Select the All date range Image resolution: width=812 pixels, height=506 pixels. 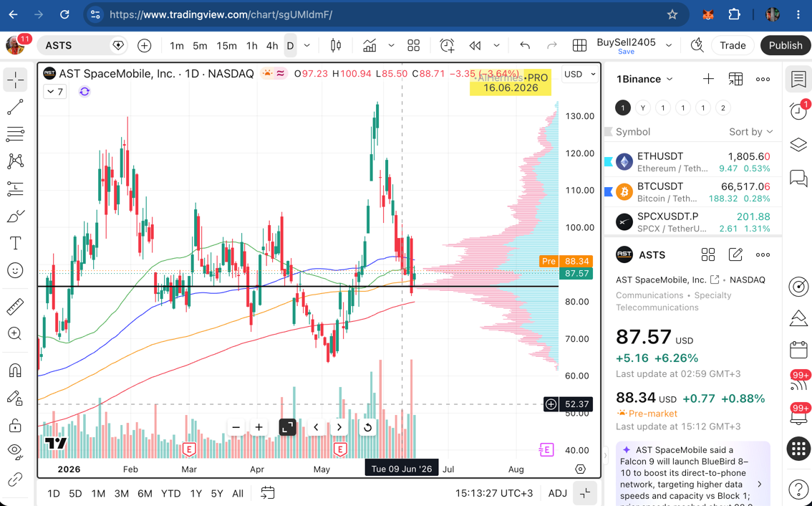pos(238,494)
